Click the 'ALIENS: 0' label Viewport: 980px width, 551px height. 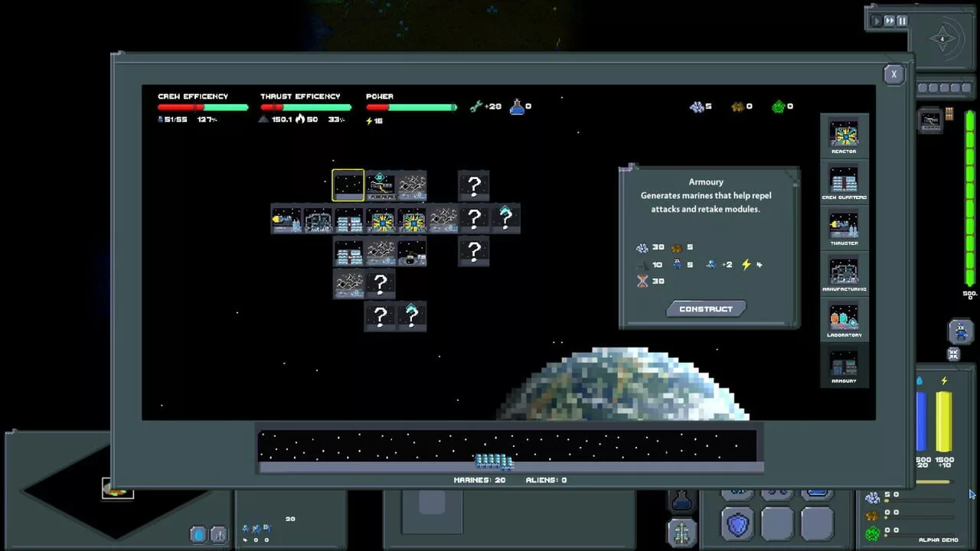[x=546, y=481]
